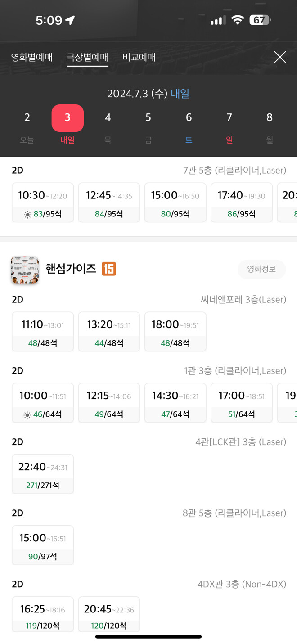Open 영화정보 for 핸섬가이즈
Screen dimensions: 297x644
(261, 269)
